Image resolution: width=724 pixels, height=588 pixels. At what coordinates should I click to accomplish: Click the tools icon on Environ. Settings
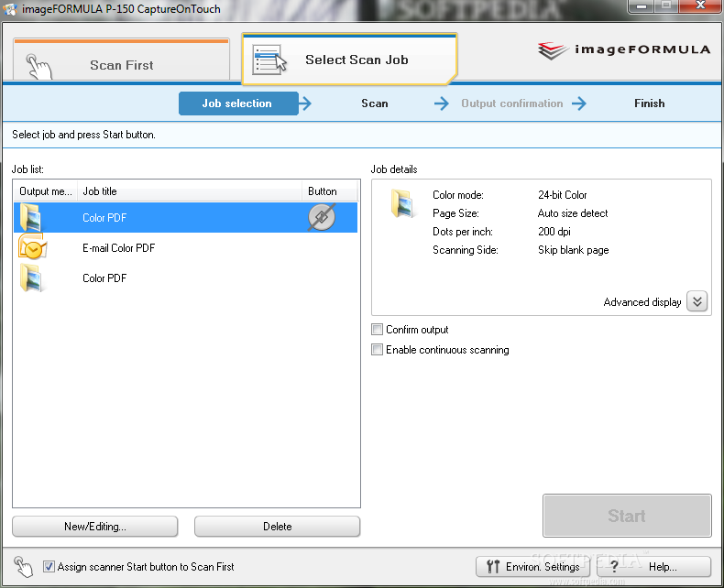493,567
